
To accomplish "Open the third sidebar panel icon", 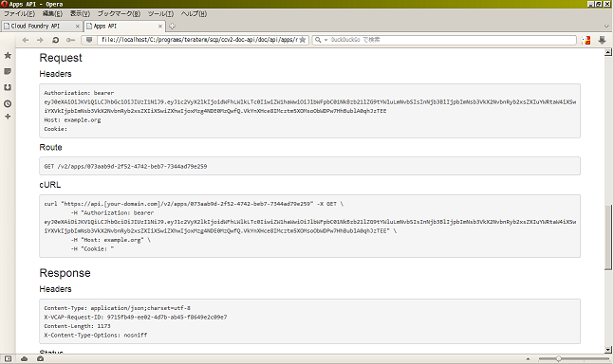I will pyautogui.click(x=8, y=87).
